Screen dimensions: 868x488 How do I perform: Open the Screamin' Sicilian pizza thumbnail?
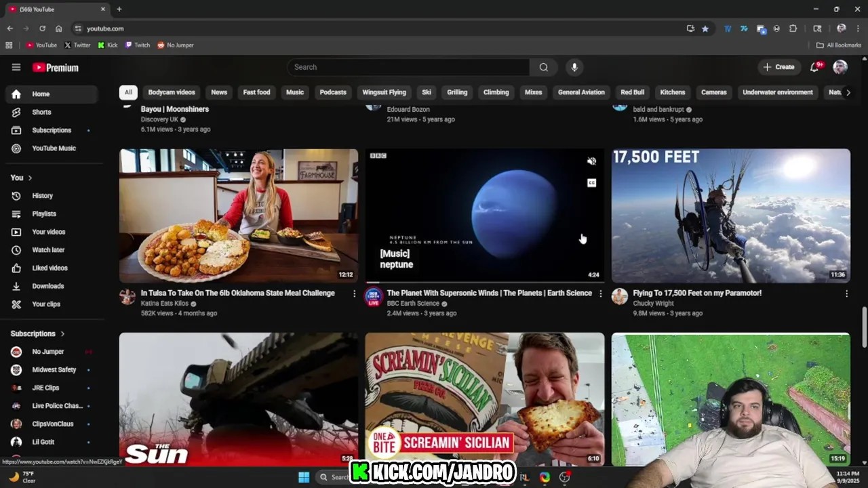(484, 399)
